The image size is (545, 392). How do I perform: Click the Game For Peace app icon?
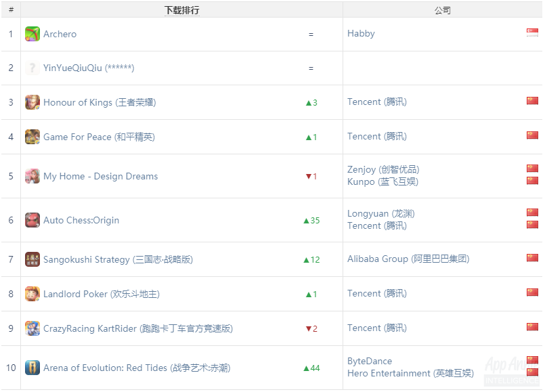click(x=32, y=137)
